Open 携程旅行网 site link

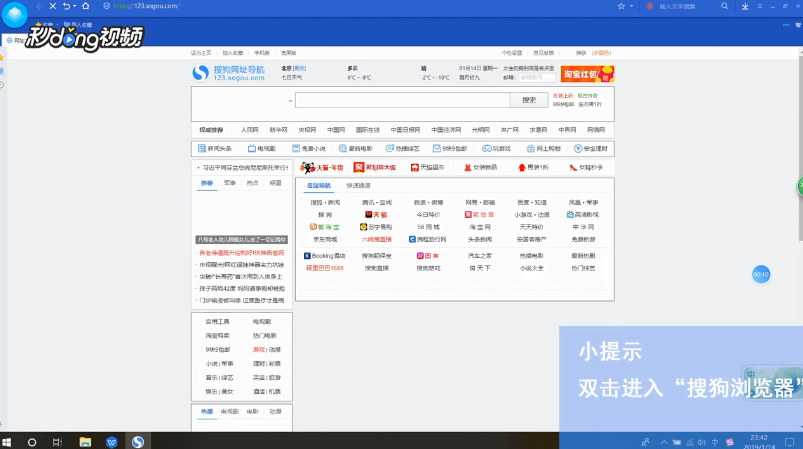pos(428,239)
